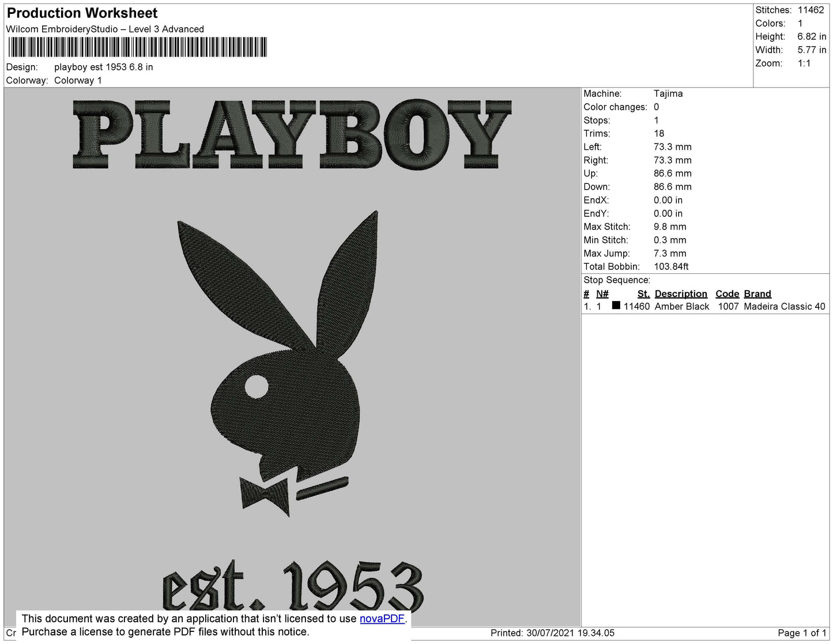This screenshot has height=644, width=833.
Task: Click the barcode under the worksheet title
Action: coord(138,47)
